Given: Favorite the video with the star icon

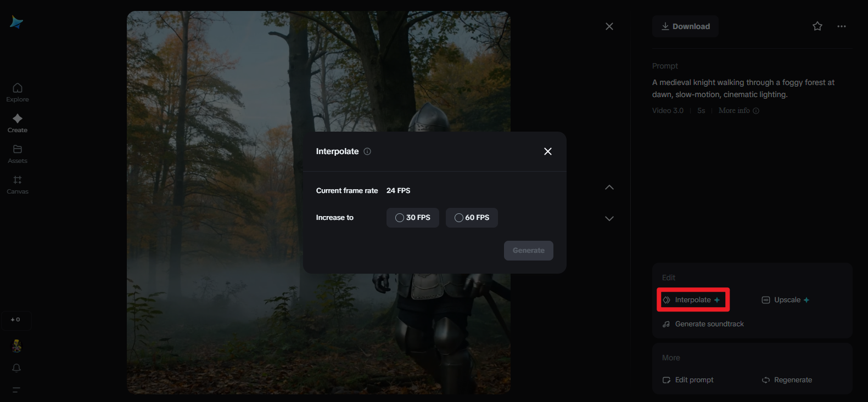Looking at the screenshot, I should tap(817, 26).
